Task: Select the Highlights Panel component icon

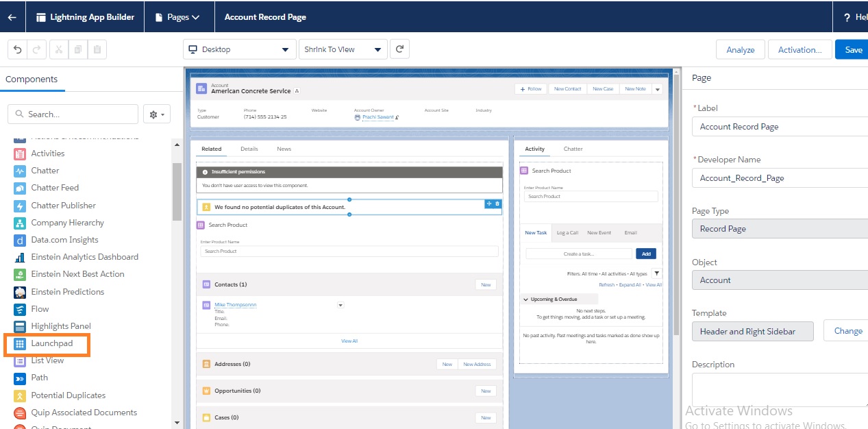Action: (19, 326)
